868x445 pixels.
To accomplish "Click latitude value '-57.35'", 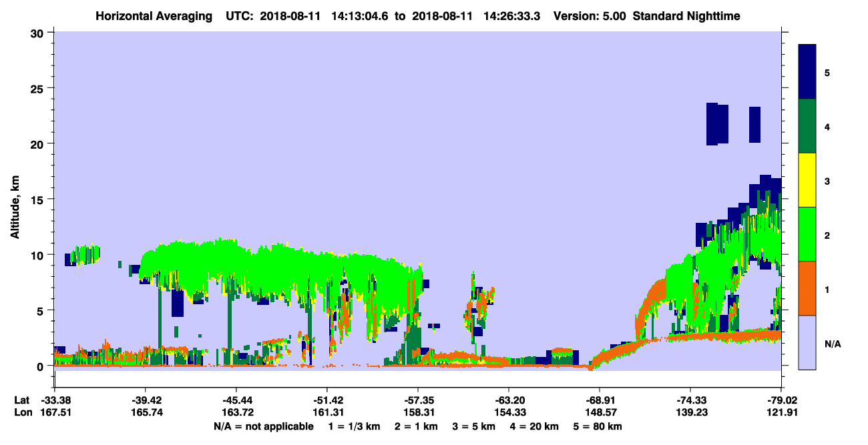I will pos(417,400).
